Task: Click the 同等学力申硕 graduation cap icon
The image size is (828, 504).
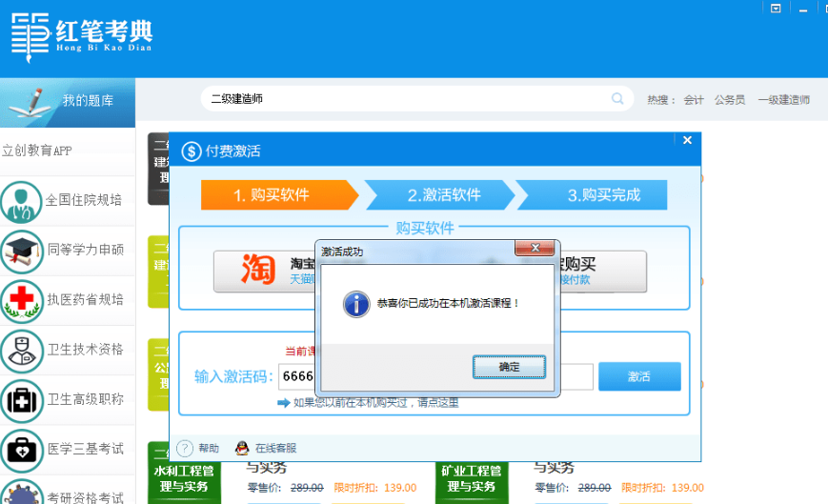Action: tap(22, 252)
